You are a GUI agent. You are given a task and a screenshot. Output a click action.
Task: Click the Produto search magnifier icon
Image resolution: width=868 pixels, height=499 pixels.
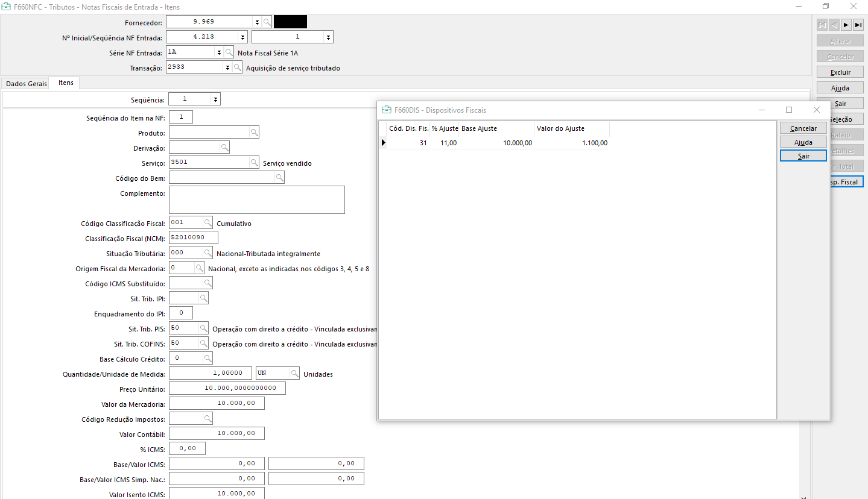point(254,132)
